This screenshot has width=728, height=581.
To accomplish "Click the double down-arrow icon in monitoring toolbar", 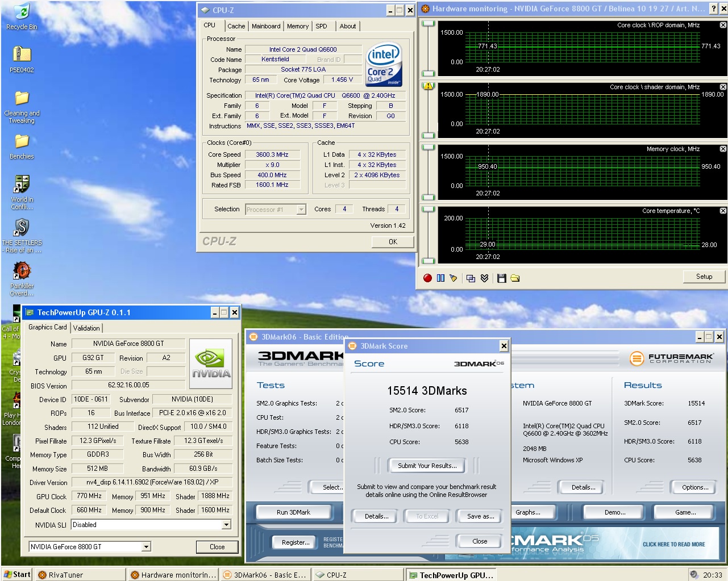I will pyautogui.click(x=484, y=278).
